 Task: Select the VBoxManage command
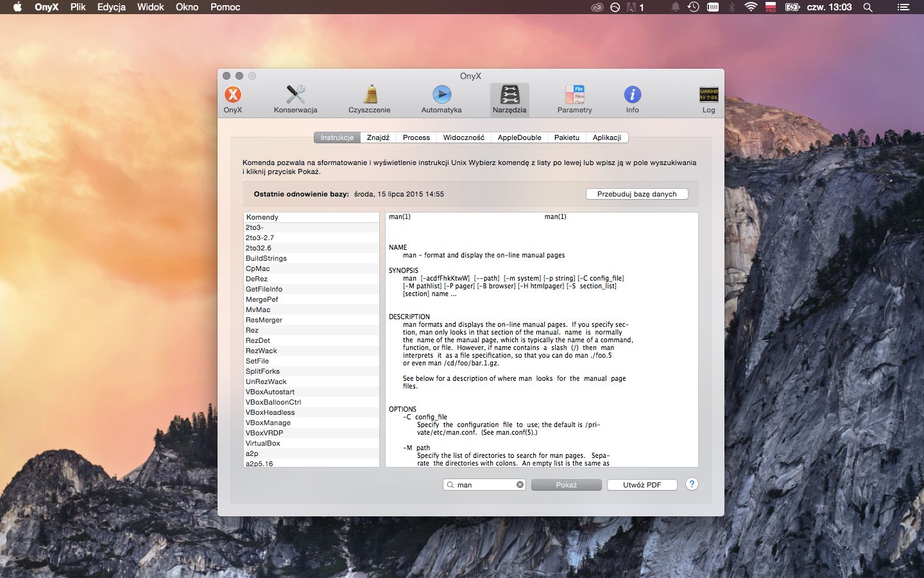click(311, 423)
